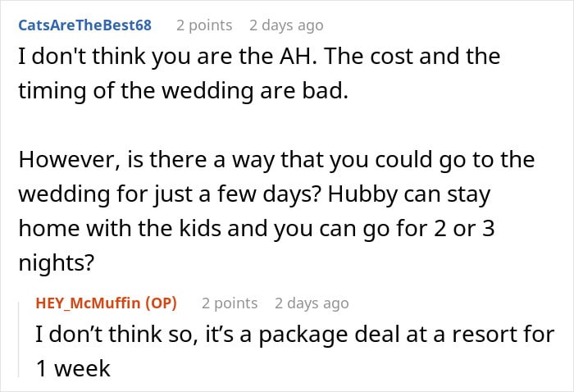
Task: Open top comment's "2 days ago" permalink
Action: 286,25
